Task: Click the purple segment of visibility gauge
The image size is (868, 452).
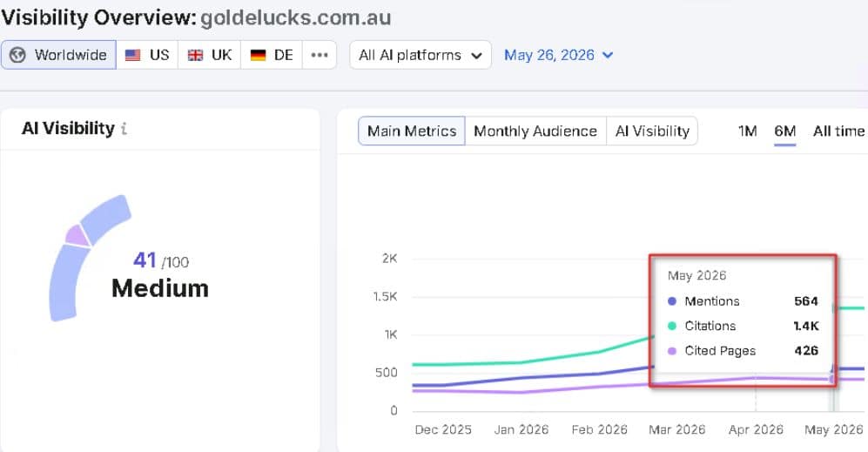Action: tap(77, 236)
